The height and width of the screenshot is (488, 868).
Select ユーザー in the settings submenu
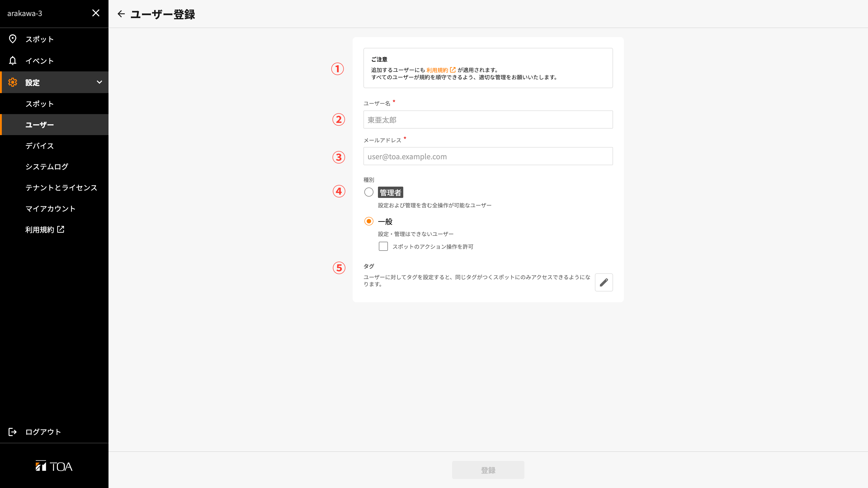54,125
